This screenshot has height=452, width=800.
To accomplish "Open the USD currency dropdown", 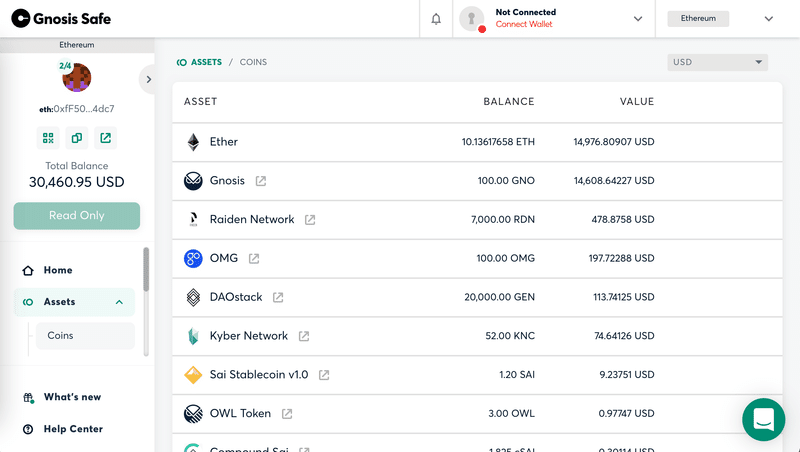I will (717, 62).
